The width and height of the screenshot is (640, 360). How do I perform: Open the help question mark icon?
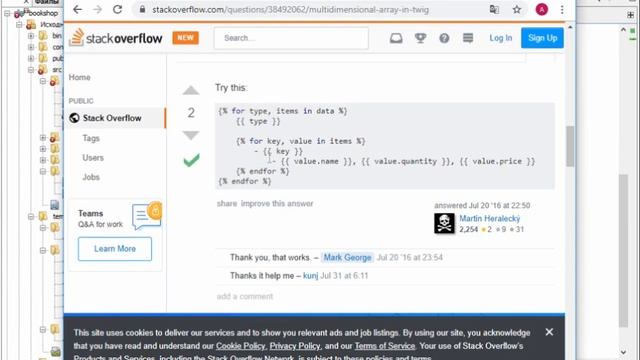(x=444, y=38)
